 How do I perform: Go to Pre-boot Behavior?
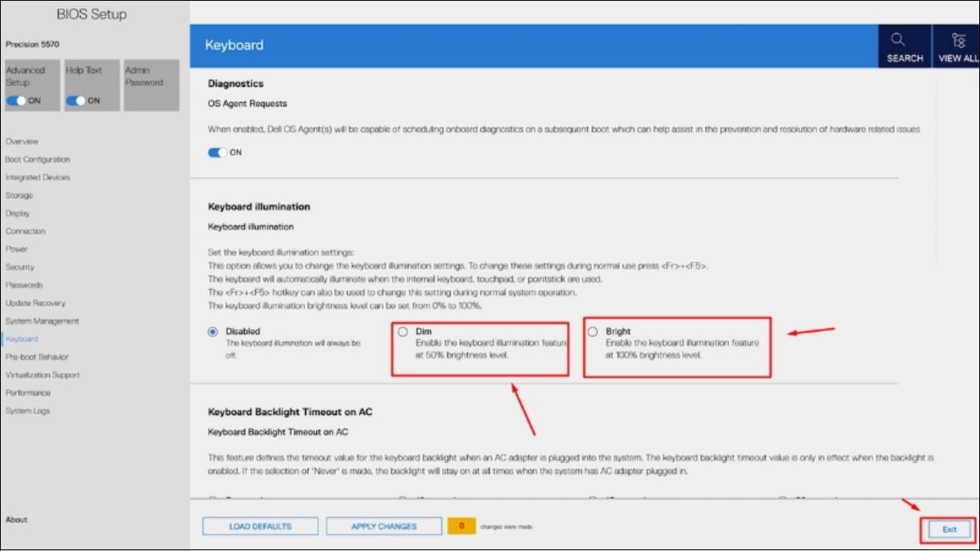tap(37, 357)
